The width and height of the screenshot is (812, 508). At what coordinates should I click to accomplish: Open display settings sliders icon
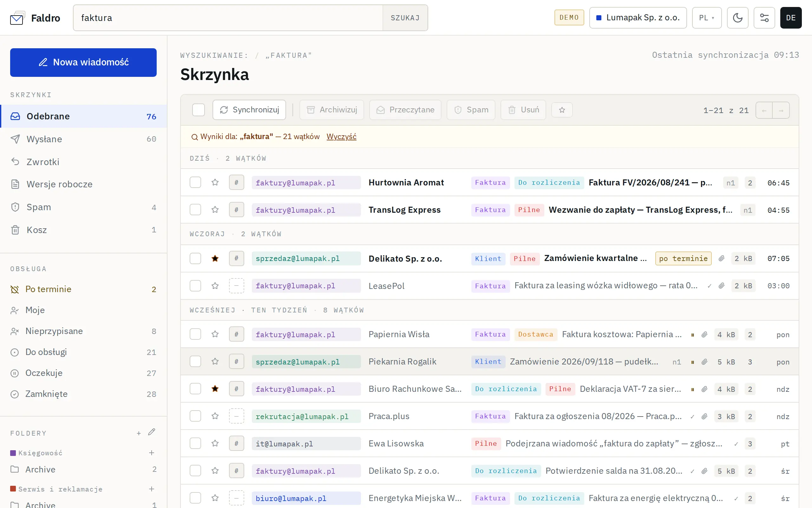tap(764, 18)
